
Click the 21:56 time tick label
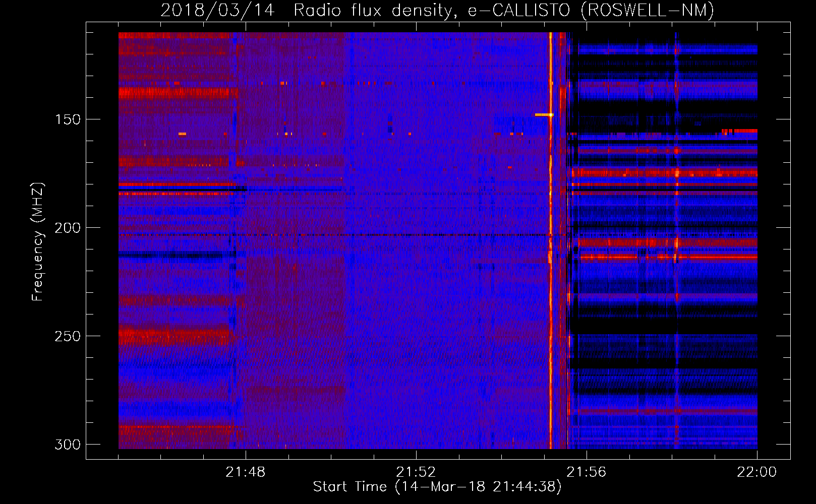pos(587,472)
